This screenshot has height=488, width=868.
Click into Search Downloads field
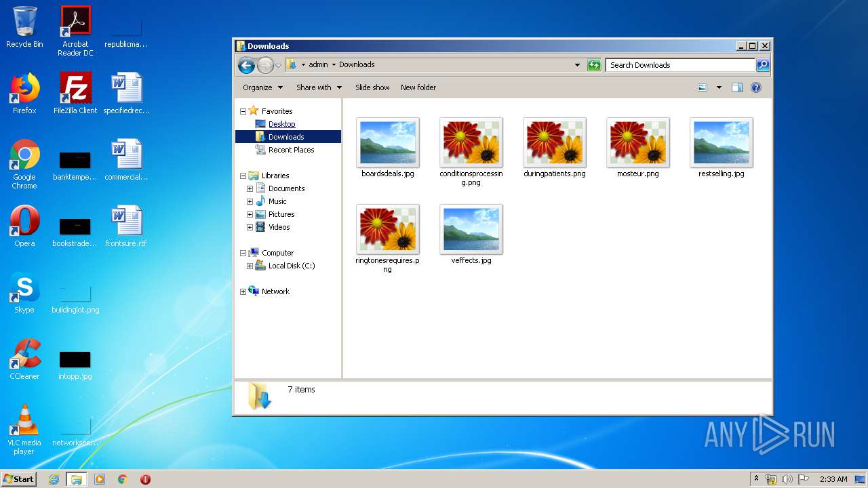pos(680,65)
